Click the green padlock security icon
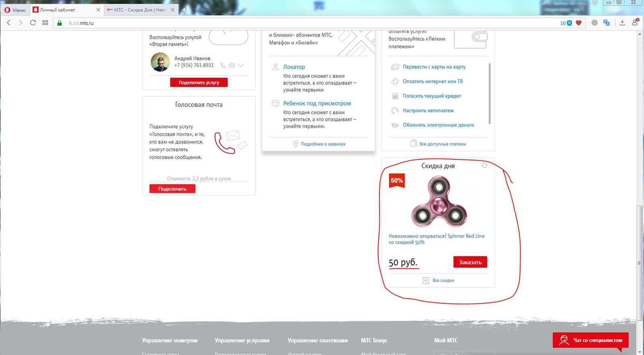644x355 pixels. pyautogui.click(x=60, y=23)
